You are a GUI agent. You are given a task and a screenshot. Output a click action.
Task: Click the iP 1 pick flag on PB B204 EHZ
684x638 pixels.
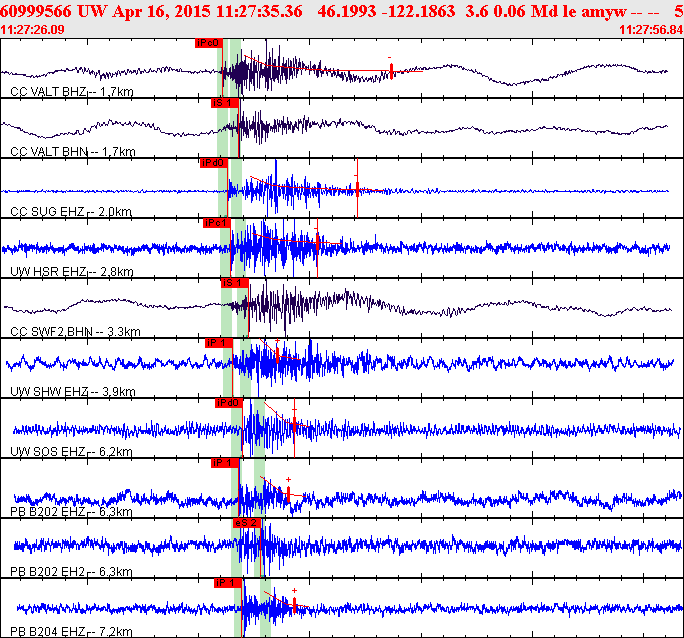click(x=228, y=583)
